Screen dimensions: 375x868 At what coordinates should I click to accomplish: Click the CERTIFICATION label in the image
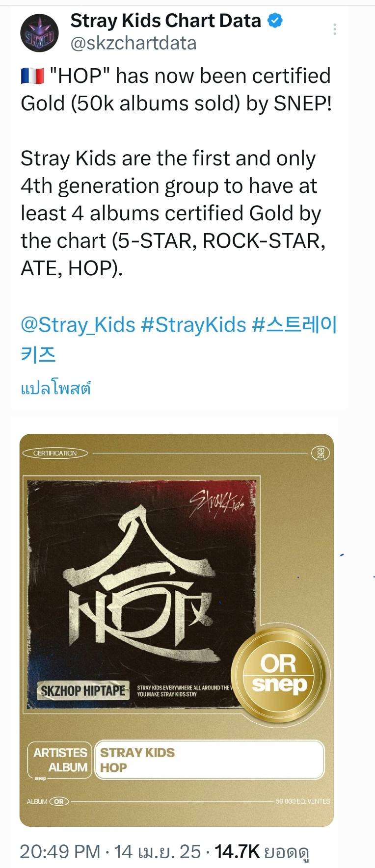[x=55, y=453]
